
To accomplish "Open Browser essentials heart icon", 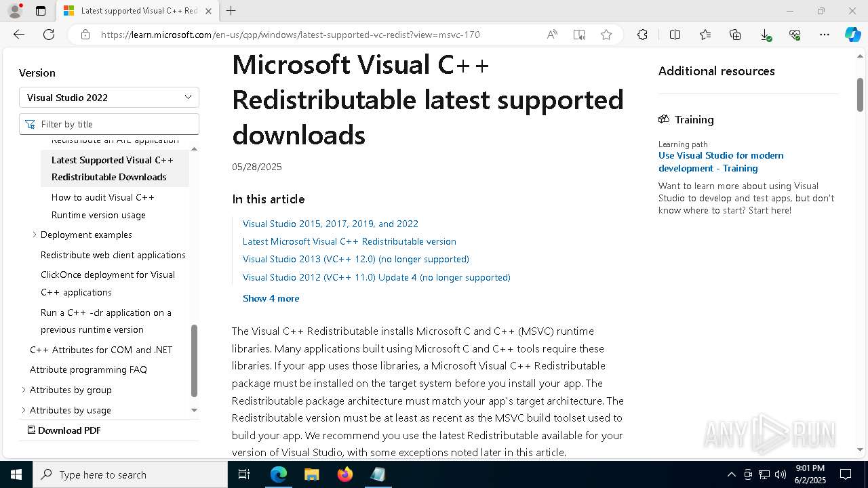I will click(795, 35).
